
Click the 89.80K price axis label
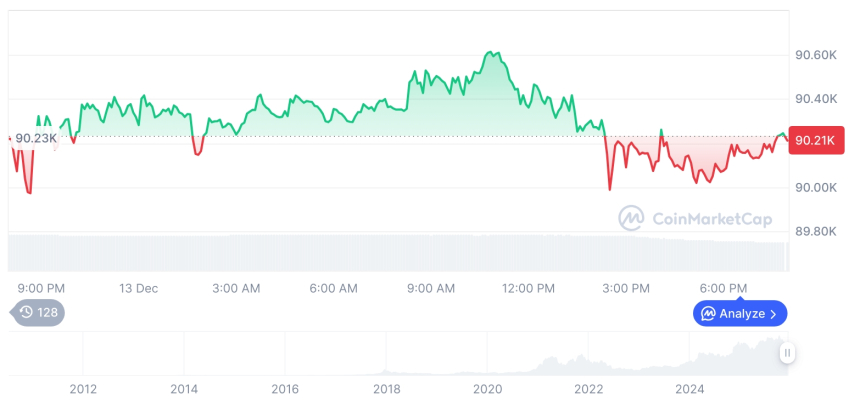pyautogui.click(x=815, y=231)
